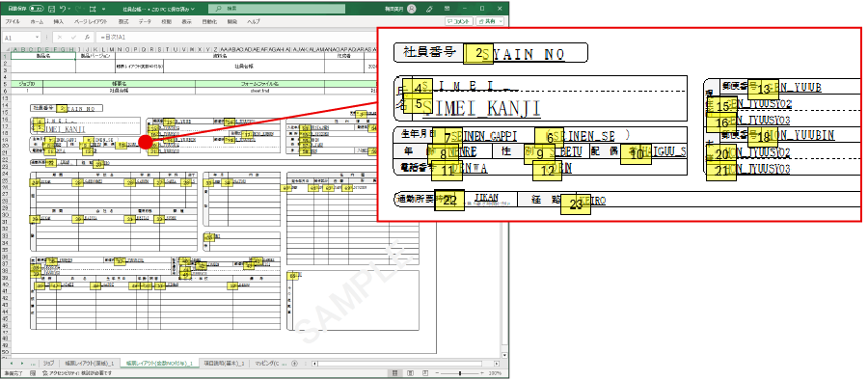
Task: Open the Customize Quick Access Toolbar dropdown
Action: 103,10
